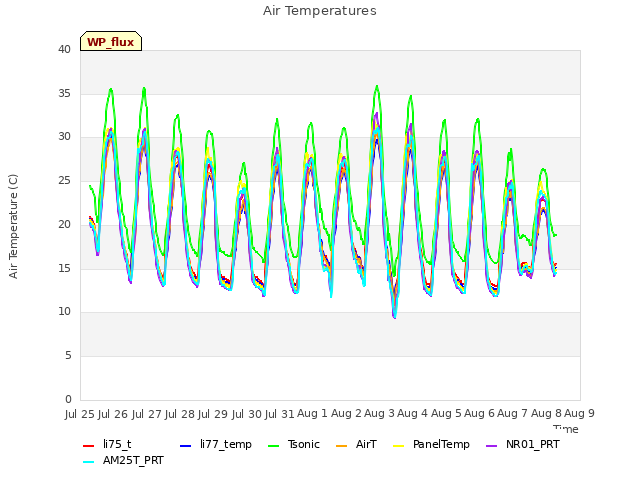This screenshot has width=640, height=480.
Task: Toggle AM25T_PRT series via legend label
Action: click(x=133, y=460)
